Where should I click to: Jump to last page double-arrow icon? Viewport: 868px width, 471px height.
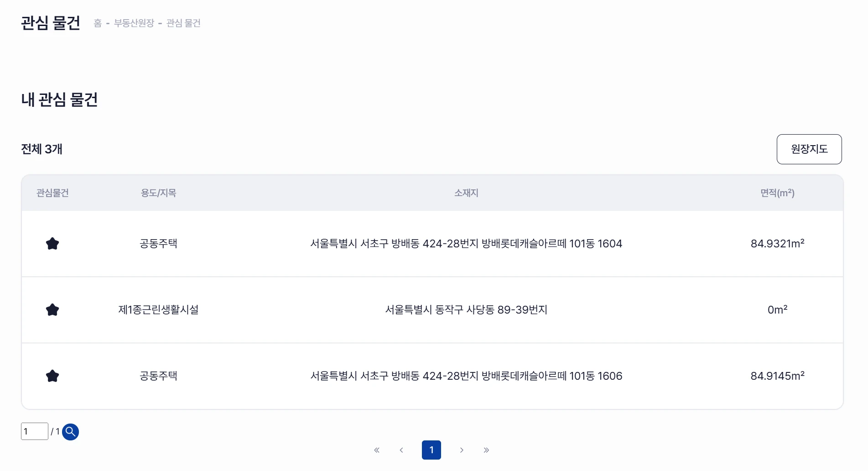point(486,450)
